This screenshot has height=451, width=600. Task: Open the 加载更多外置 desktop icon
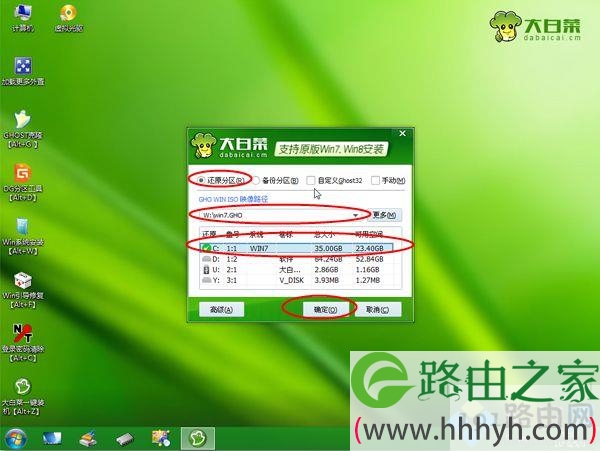pyautogui.click(x=23, y=71)
